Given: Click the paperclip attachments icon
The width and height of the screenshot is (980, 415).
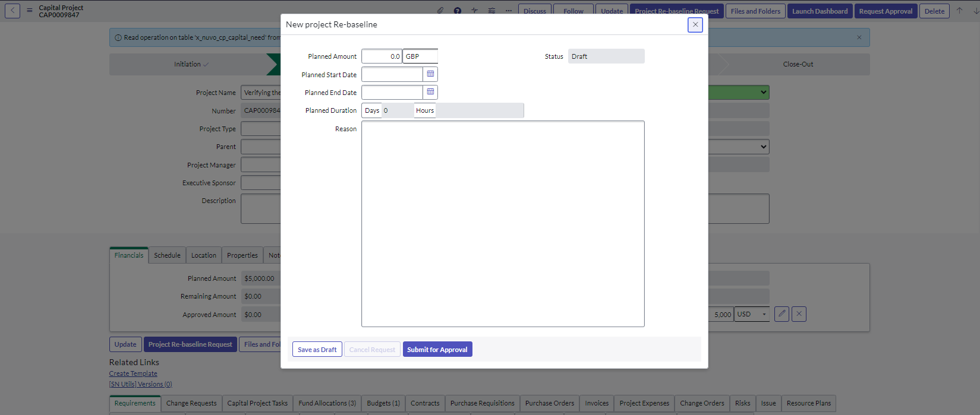Looking at the screenshot, I should 440,11.
